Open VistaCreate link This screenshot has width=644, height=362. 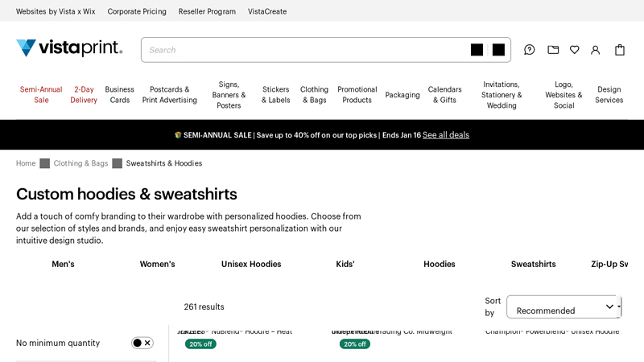267,11
